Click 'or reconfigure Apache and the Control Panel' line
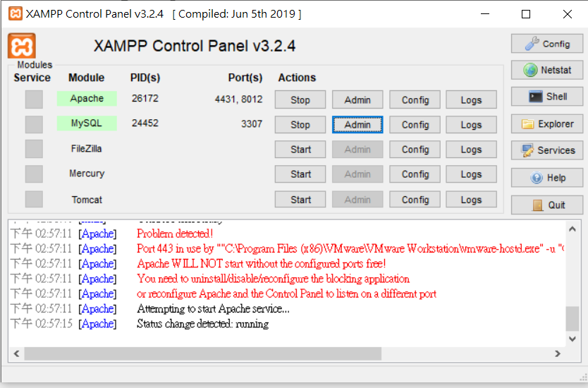Screen dimensions: 588x388 pos(286,293)
